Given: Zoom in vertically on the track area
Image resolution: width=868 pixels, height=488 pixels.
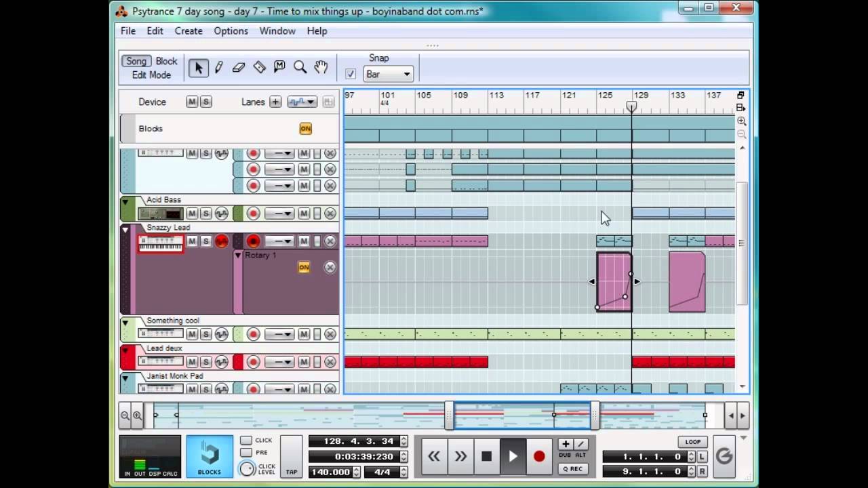Looking at the screenshot, I should point(742,121).
